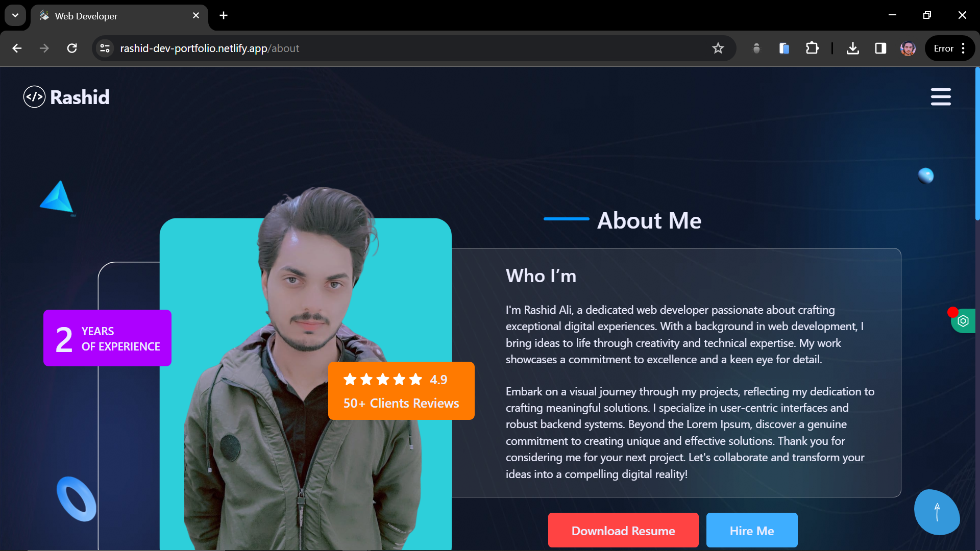
Task: Click the paragraph starting "I'm Rashid Ali"
Action: (x=684, y=335)
